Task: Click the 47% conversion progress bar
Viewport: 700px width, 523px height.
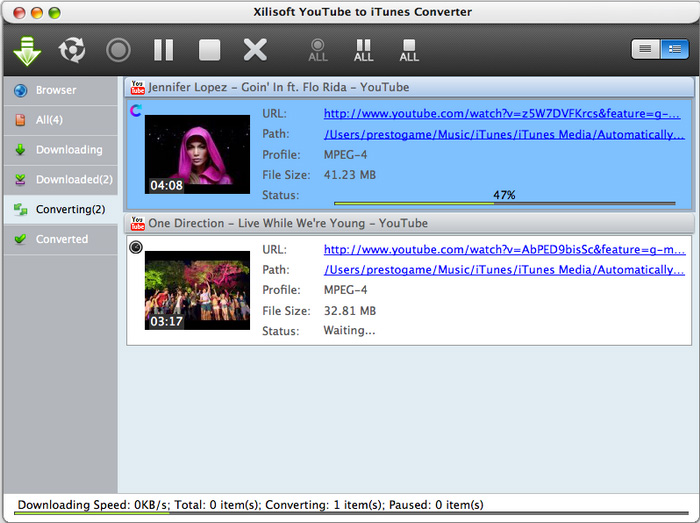Action: [x=505, y=202]
